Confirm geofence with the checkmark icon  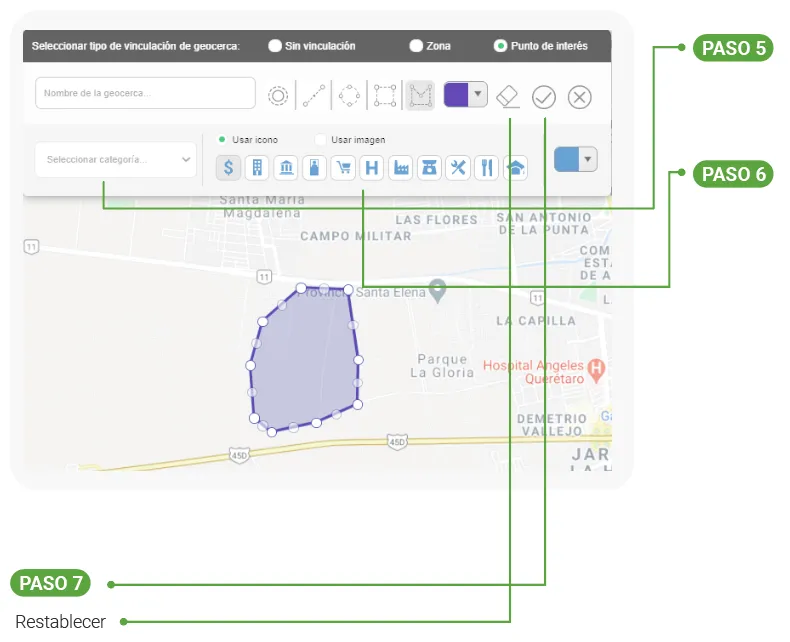[x=544, y=97]
